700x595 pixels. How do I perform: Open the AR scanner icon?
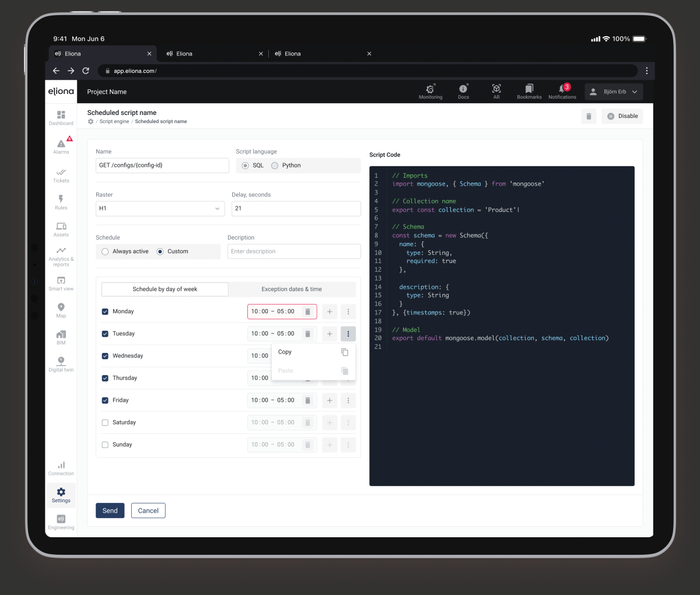pos(496,91)
